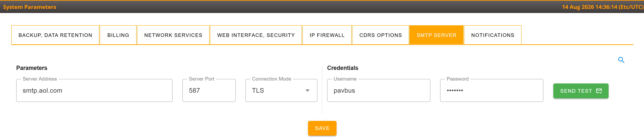Select the TLS value in Connection Mode
This screenshot has width=644, height=138.
[258, 91]
